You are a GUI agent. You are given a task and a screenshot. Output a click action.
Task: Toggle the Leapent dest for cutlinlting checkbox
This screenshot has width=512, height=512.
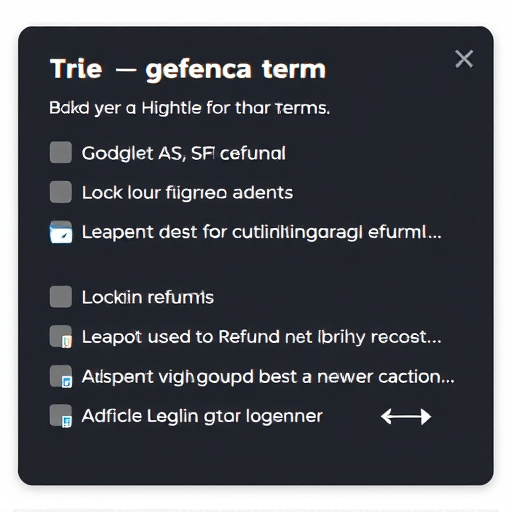click(x=61, y=232)
